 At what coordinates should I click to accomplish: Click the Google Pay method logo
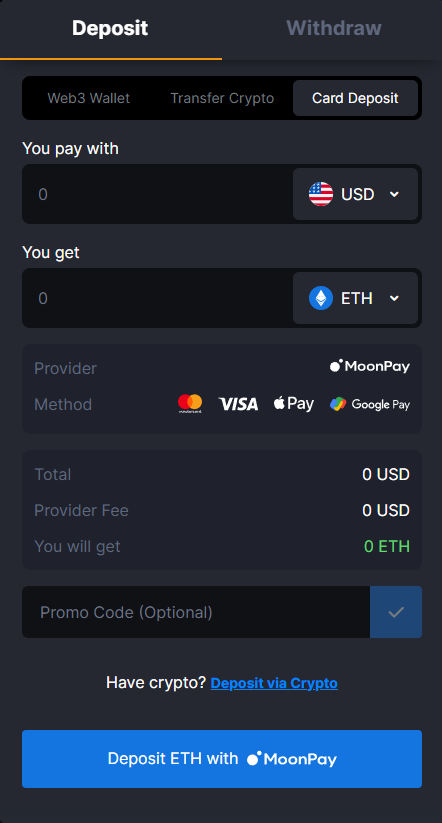(x=370, y=404)
